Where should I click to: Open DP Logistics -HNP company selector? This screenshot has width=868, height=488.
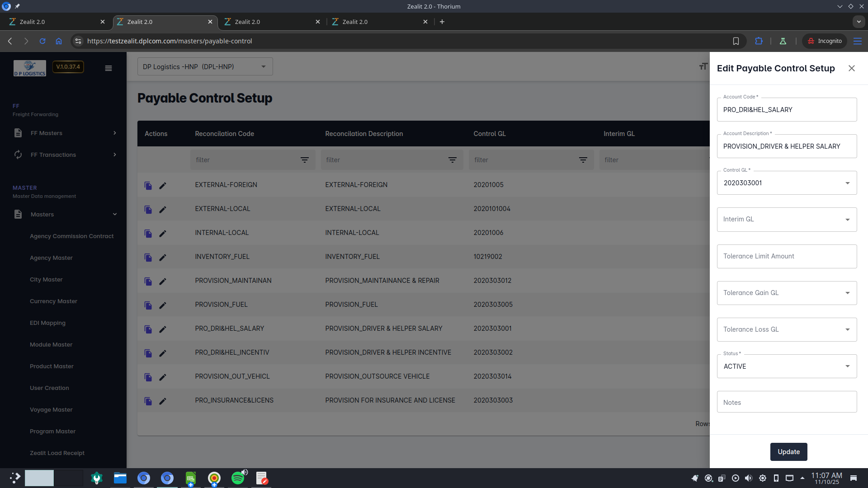click(205, 67)
